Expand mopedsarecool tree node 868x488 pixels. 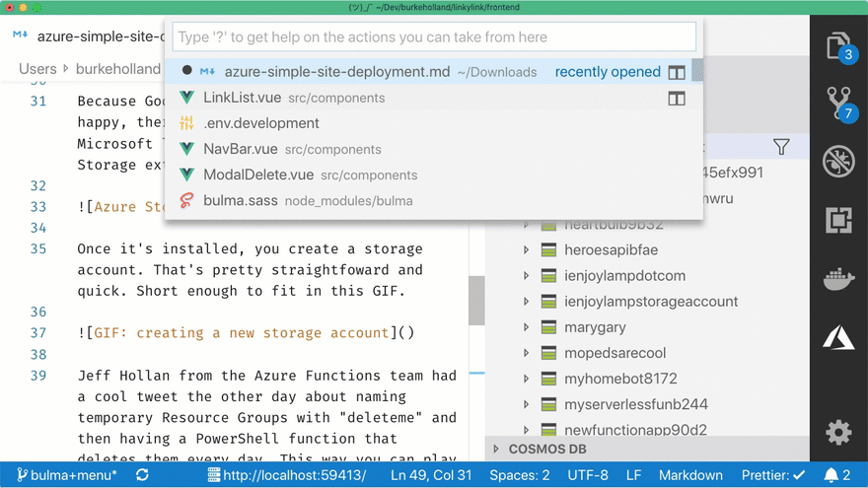pyautogui.click(x=526, y=353)
